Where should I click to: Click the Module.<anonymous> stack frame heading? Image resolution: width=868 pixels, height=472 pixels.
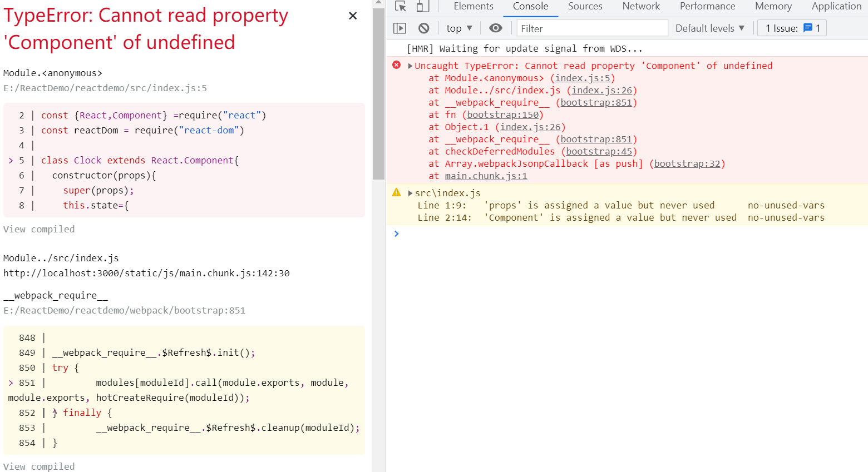(x=53, y=73)
